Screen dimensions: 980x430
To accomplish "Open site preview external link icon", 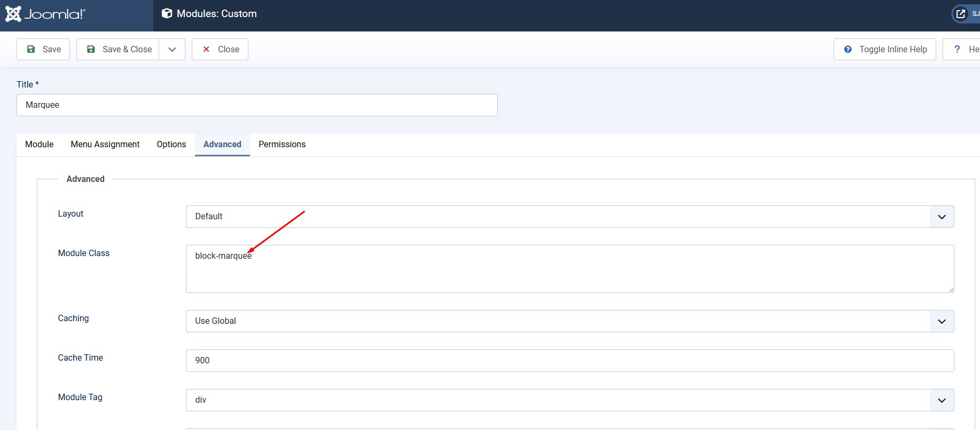I will [961, 14].
